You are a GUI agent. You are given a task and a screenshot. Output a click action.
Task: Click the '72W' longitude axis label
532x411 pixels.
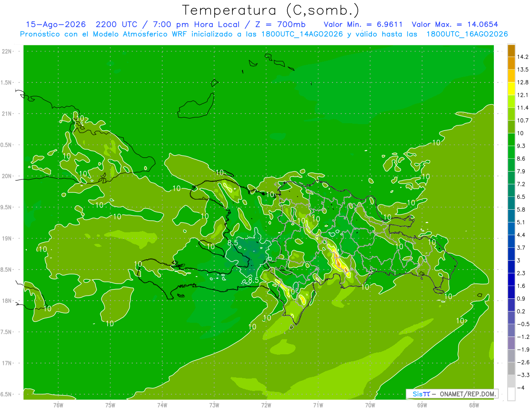click(x=266, y=405)
